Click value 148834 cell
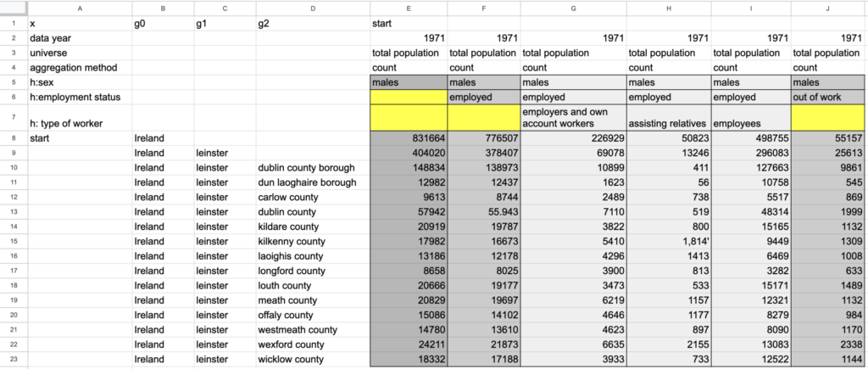The image size is (868, 369). [409, 168]
